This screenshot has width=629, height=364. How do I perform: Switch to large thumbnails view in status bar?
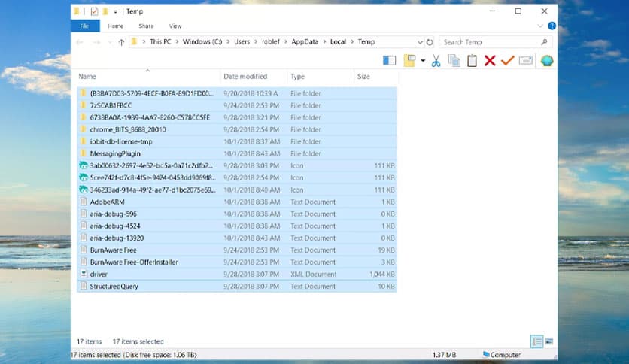tap(548, 341)
